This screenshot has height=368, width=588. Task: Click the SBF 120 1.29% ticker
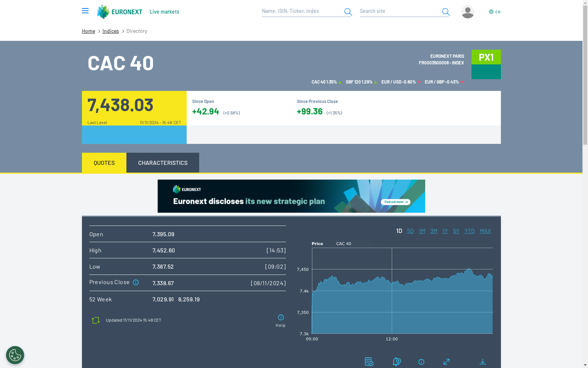click(361, 82)
